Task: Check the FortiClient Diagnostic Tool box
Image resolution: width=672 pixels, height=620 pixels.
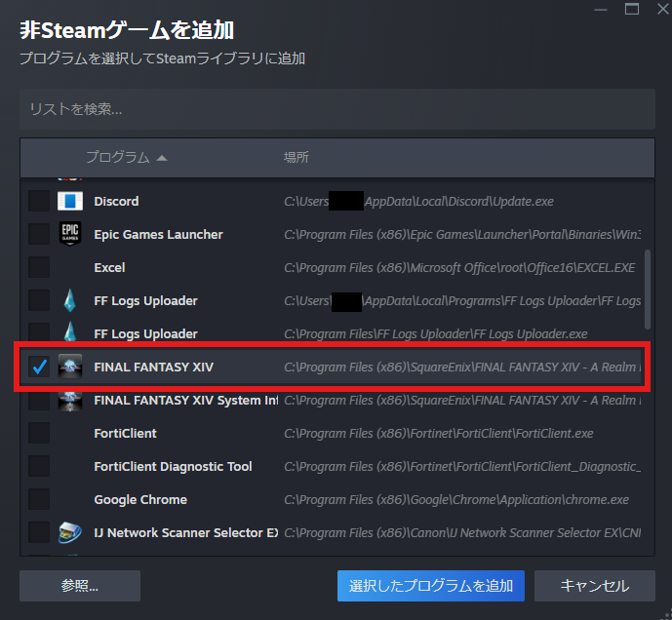Action: pyautogui.click(x=39, y=466)
